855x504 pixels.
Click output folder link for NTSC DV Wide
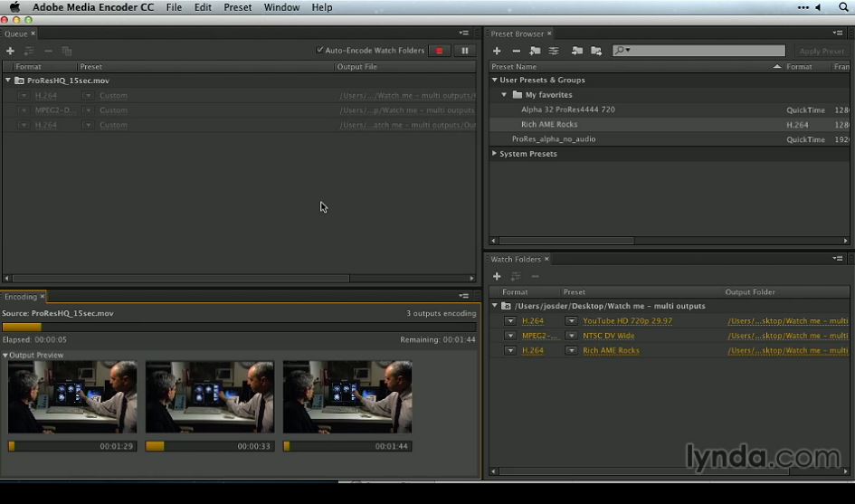click(x=788, y=336)
